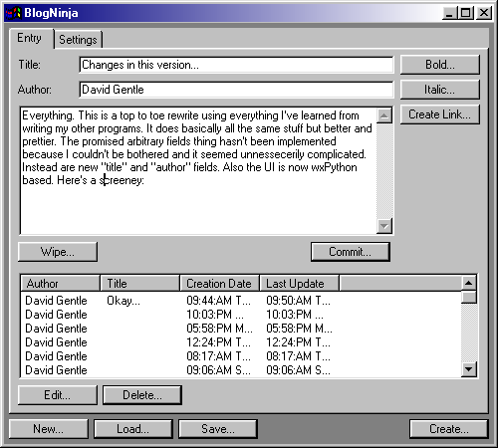Viewport: 498px width, 448px height.
Task: Click the text area scroll up arrow
Action: click(x=384, y=115)
